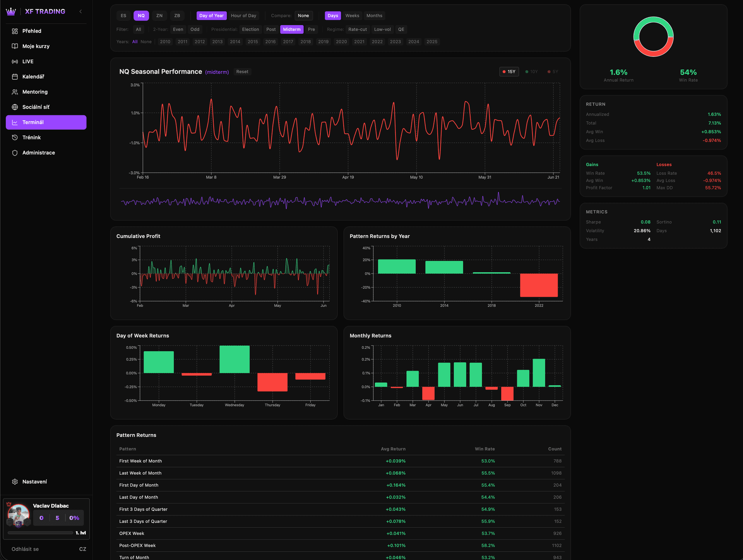Click Odhlásit se link
The width and height of the screenshot is (743, 560).
[25, 549]
